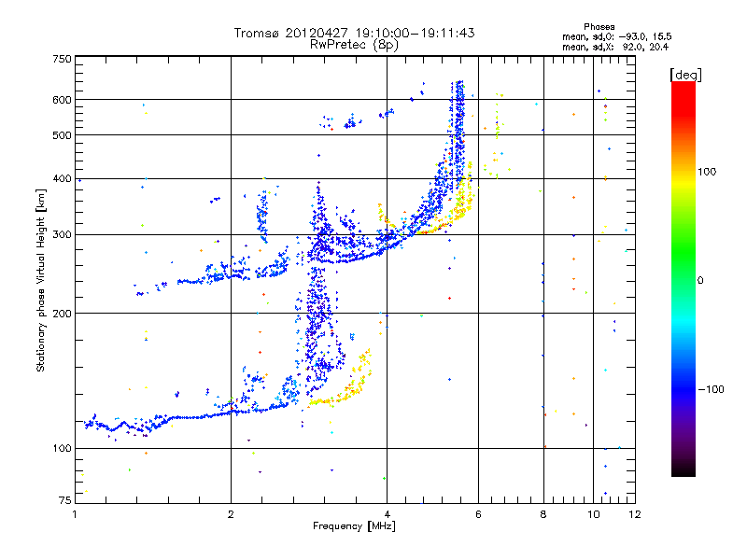
Task: Click the y-axis tick label '200'
Action: click(x=62, y=314)
